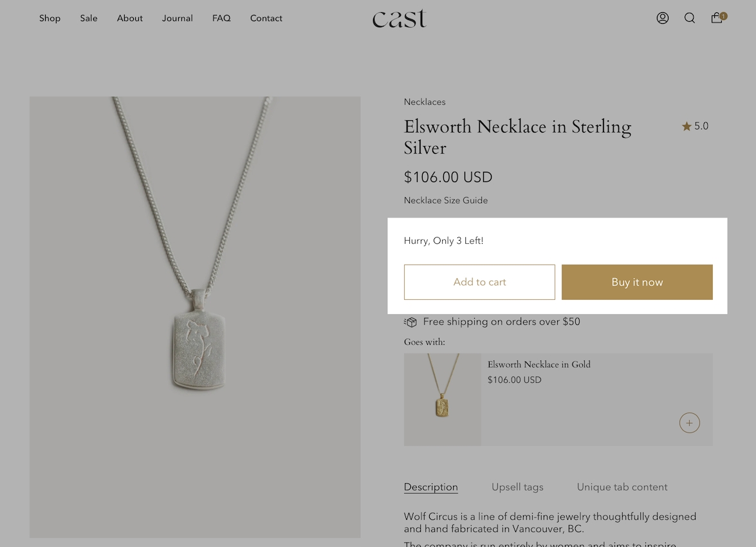Click the plus icon to add Gold necklace

(x=690, y=423)
